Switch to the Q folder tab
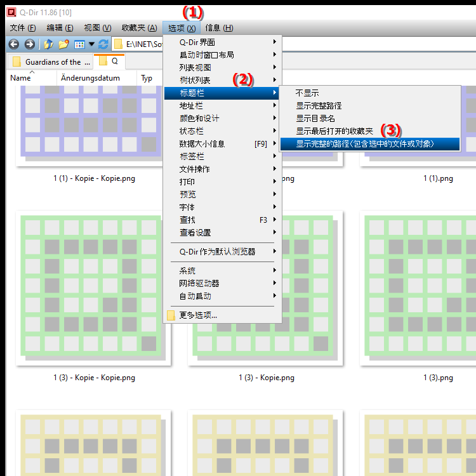Image resolution: width=476 pixels, height=476 pixels. pos(109,62)
